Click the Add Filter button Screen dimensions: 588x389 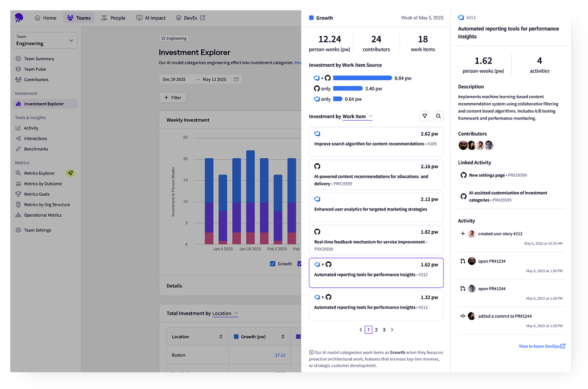click(x=173, y=97)
